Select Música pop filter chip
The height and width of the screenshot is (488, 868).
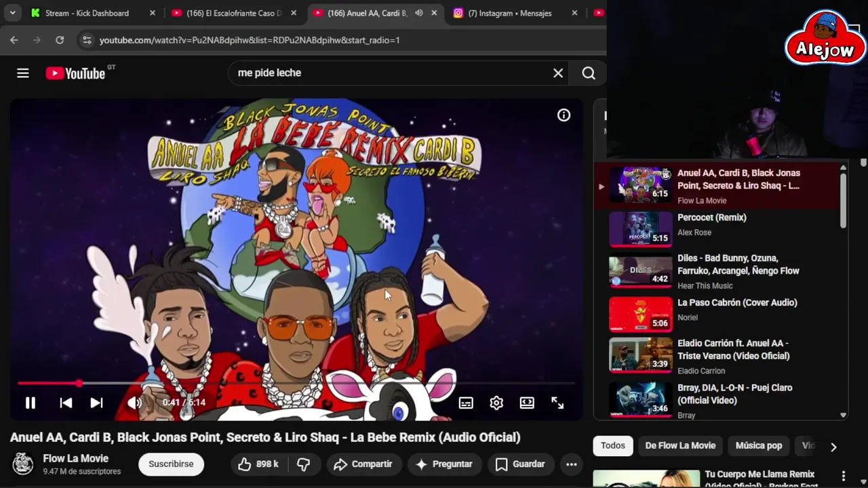(x=759, y=446)
